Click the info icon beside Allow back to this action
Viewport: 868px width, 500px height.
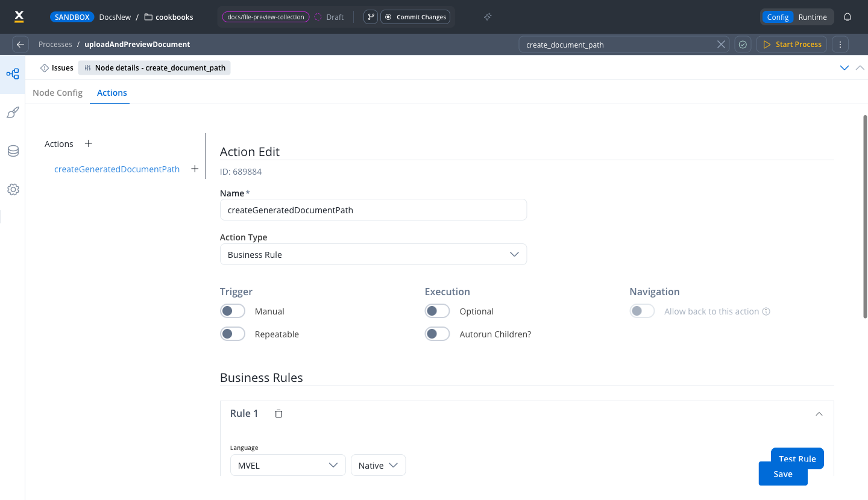pos(766,311)
